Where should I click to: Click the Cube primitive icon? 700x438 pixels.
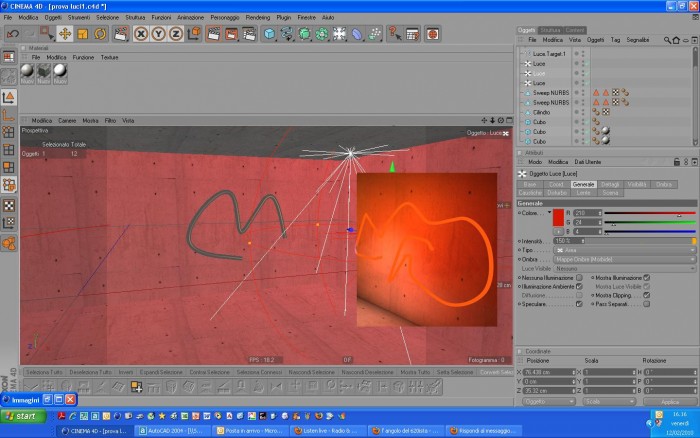pos(269,34)
